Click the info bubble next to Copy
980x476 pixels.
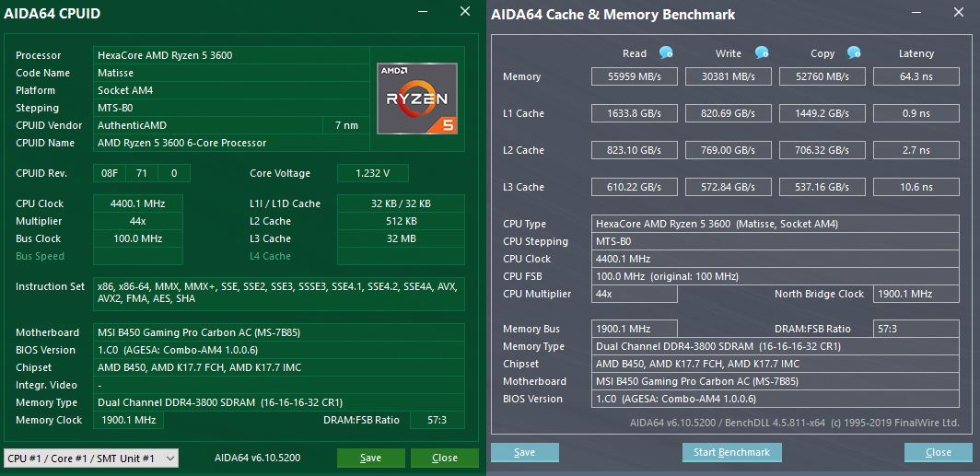coord(854,52)
